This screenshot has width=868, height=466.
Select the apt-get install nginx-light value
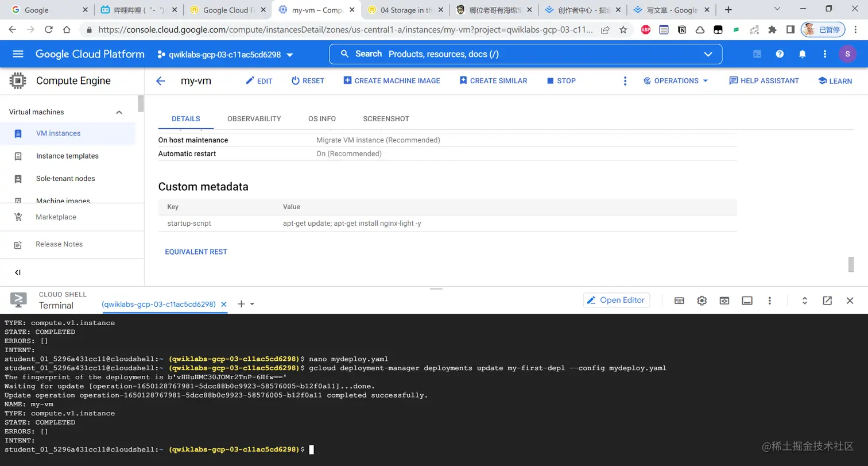pyautogui.click(x=352, y=224)
